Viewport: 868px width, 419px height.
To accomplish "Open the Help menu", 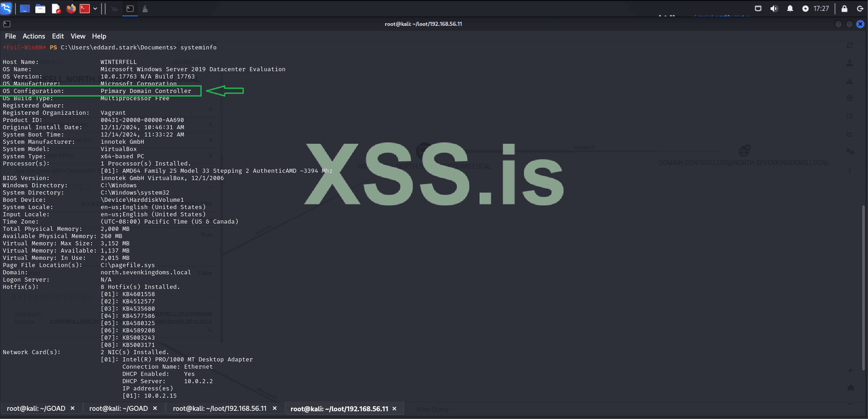I will (99, 36).
